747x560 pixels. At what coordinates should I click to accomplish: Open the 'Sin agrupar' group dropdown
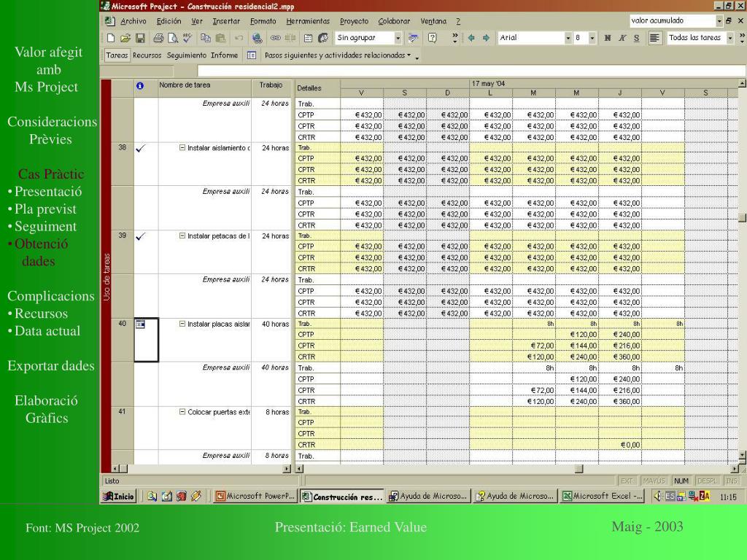pos(398,38)
